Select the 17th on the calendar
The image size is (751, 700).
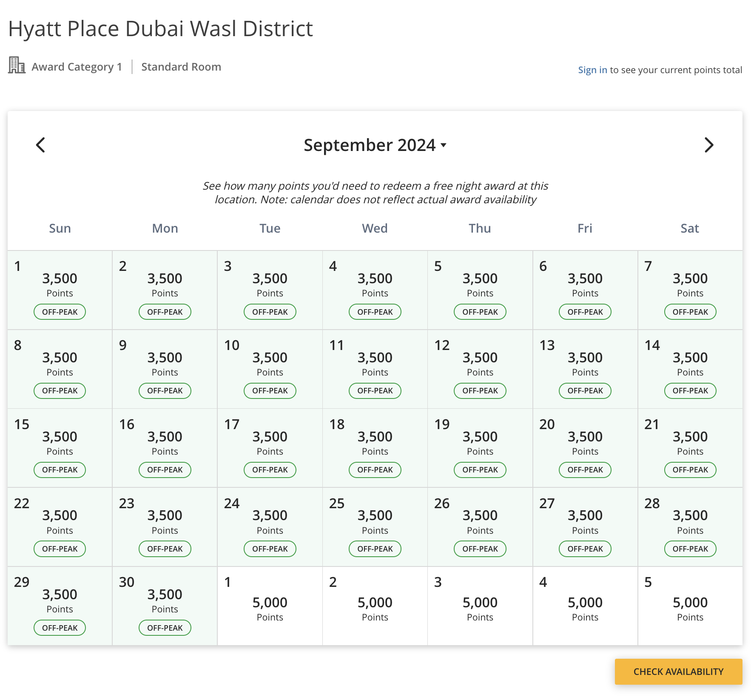(x=270, y=448)
